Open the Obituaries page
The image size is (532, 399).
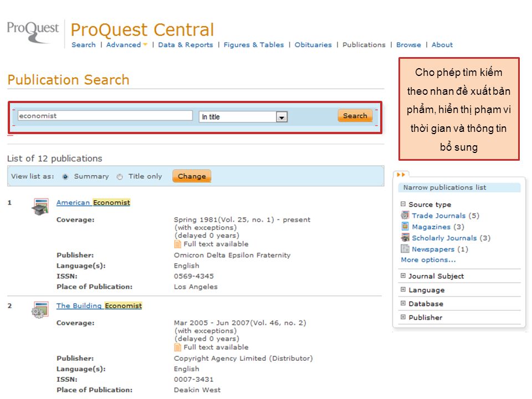click(x=313, y=45)
